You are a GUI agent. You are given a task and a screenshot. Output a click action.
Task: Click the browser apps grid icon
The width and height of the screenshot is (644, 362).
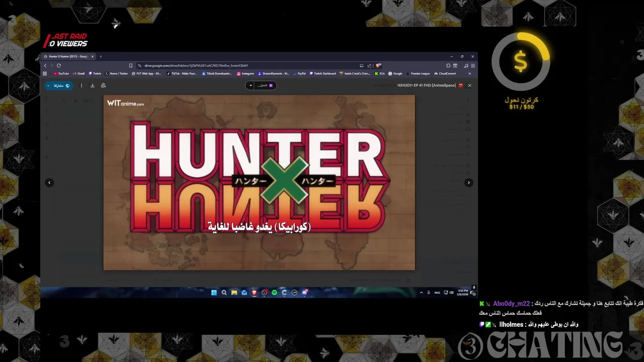click(x=45, y=73)
